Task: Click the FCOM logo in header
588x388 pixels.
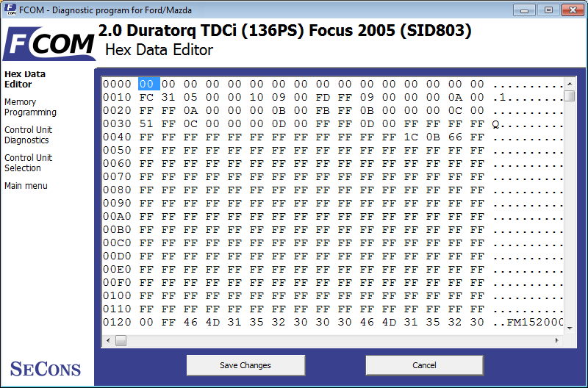Action: 49,43
